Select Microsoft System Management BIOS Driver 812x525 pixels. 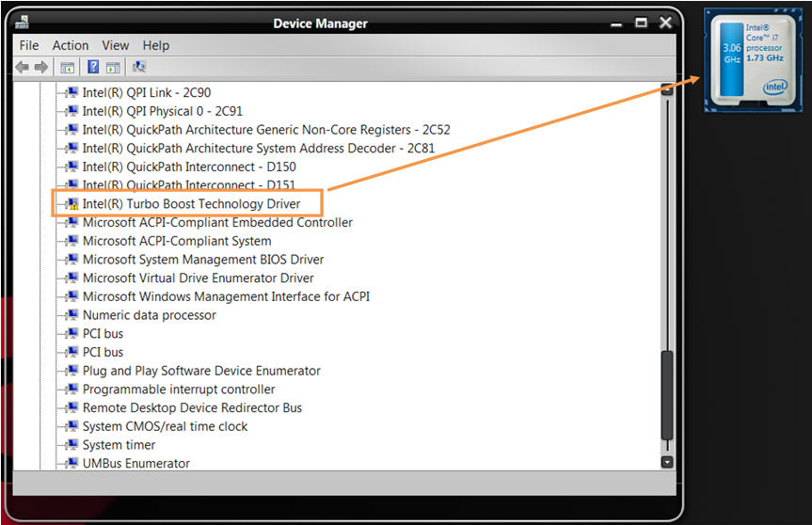203,260
